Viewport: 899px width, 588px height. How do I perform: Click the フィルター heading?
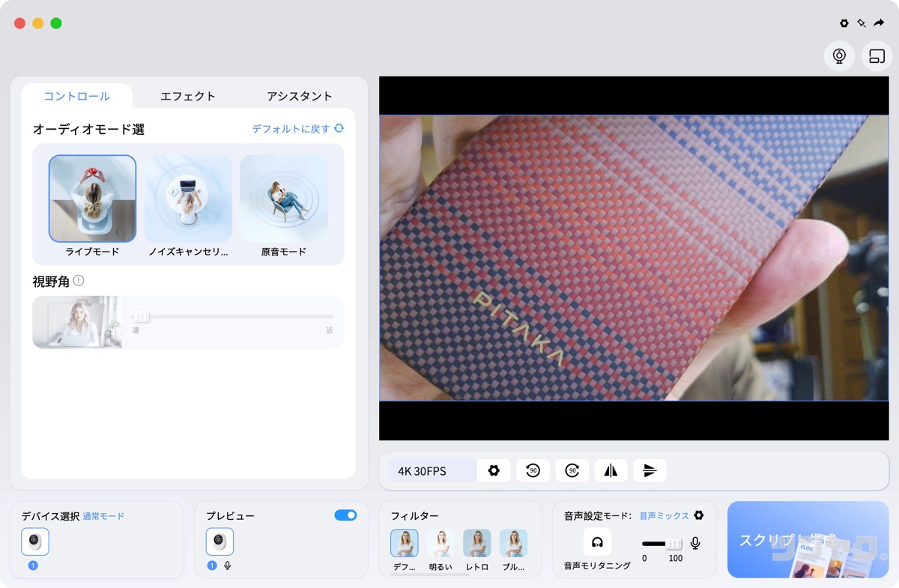[x=415, y=516]
